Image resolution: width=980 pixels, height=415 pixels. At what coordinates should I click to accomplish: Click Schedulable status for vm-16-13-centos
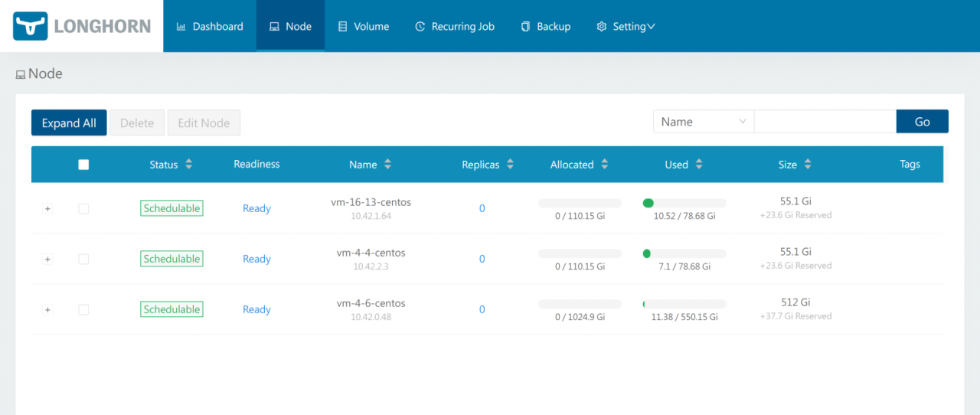click(x=171, y=208)
